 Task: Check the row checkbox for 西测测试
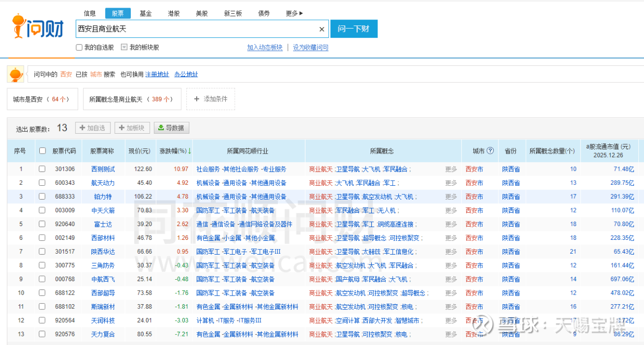coord(42,169)
